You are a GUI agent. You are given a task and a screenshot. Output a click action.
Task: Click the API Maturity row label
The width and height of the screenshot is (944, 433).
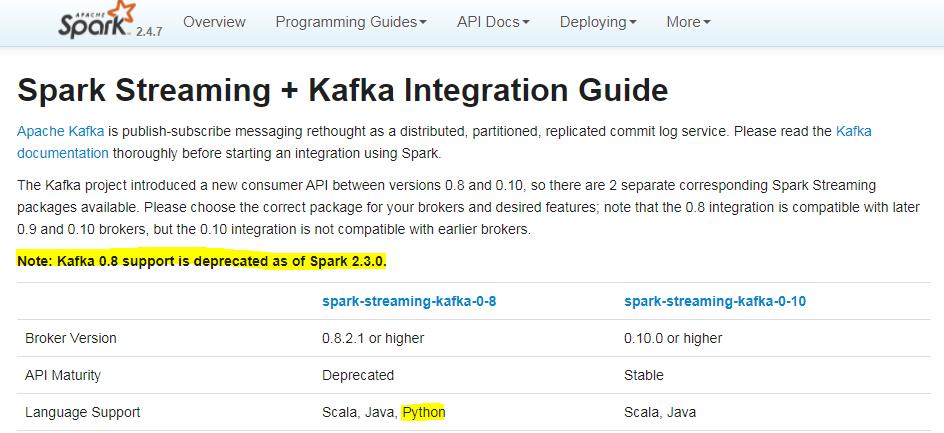[63, 375]
